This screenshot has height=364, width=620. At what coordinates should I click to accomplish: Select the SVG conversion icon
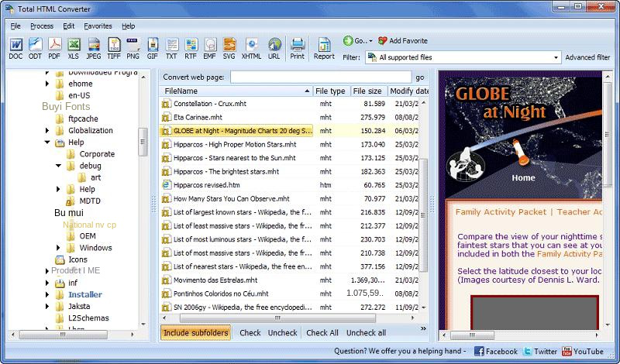tap(229, 47)
